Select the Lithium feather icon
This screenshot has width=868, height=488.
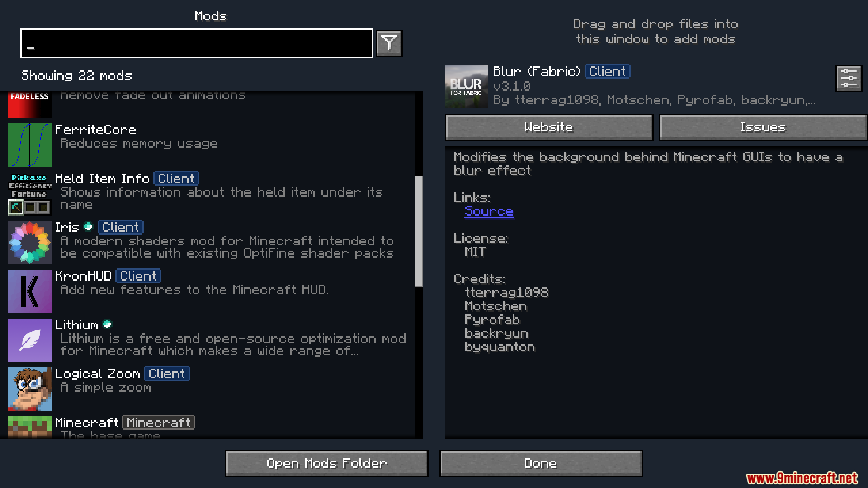[30, 340]
